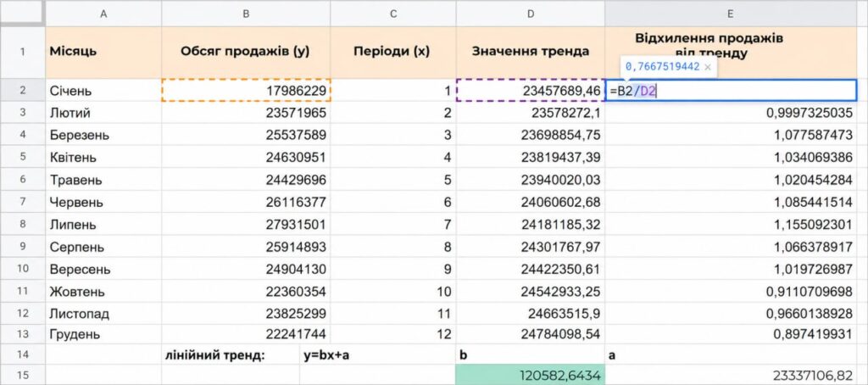Select column B header
The width and height of the screenshot is (868, 385).
pos(246,14)
